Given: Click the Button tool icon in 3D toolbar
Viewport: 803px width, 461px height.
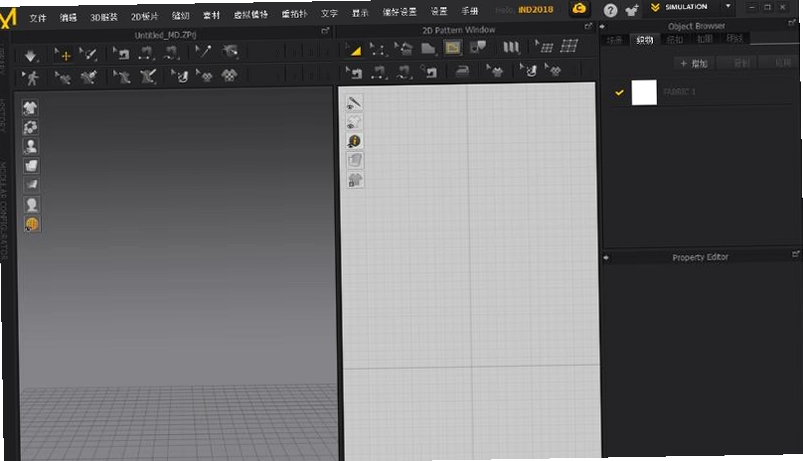Looking at the screenshot, I should (x=180, y=76).
